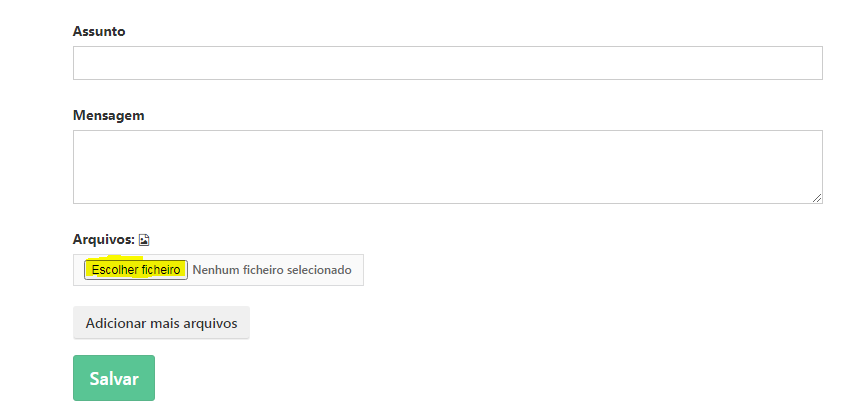Viewport: 854px width, 411px height.
Task: Save the form with Salvar
Action: click(114, 378)
